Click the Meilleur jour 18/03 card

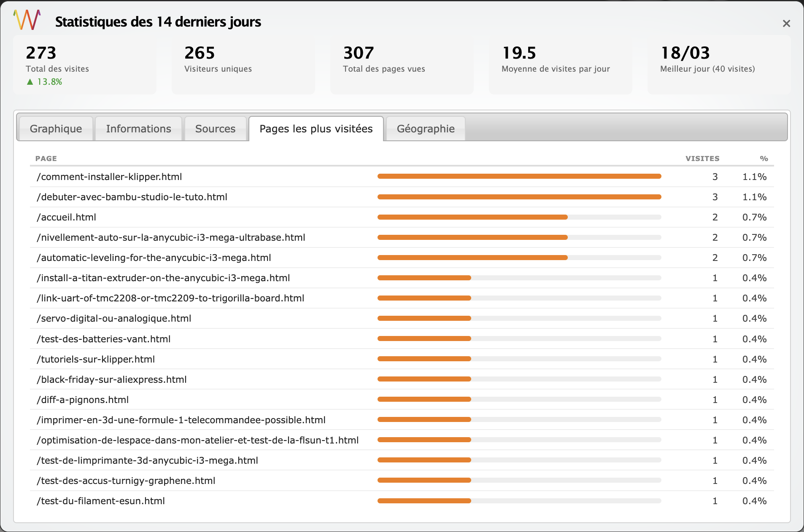718,64
